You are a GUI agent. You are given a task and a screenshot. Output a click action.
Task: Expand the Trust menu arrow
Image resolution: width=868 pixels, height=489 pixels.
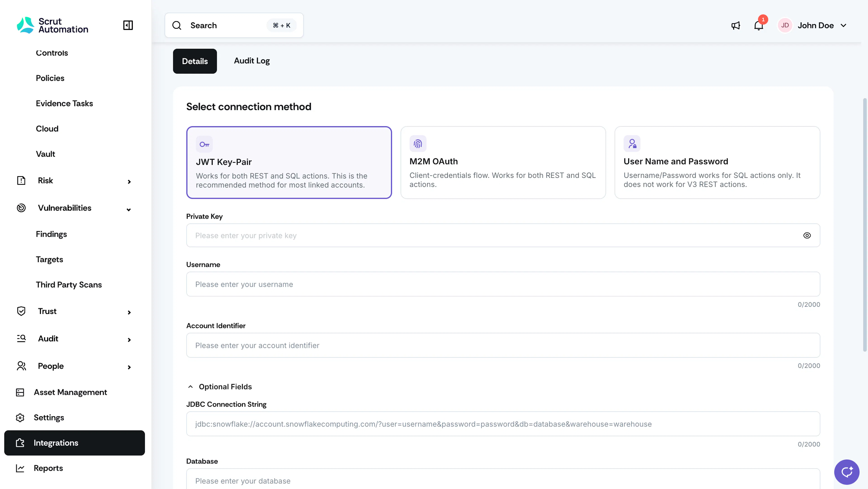(129, 313)
